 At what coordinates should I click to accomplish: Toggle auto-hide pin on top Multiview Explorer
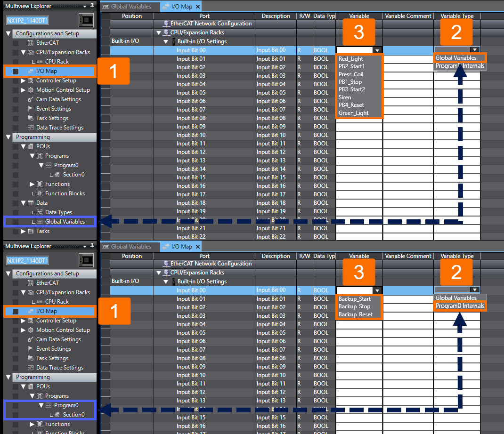(x=92, y=6)
